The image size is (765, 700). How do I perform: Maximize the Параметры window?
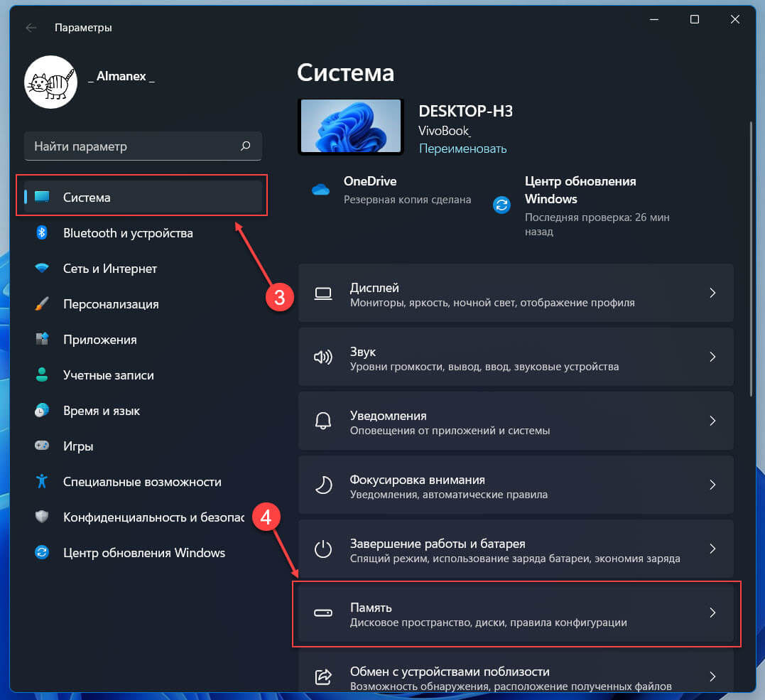695,19
